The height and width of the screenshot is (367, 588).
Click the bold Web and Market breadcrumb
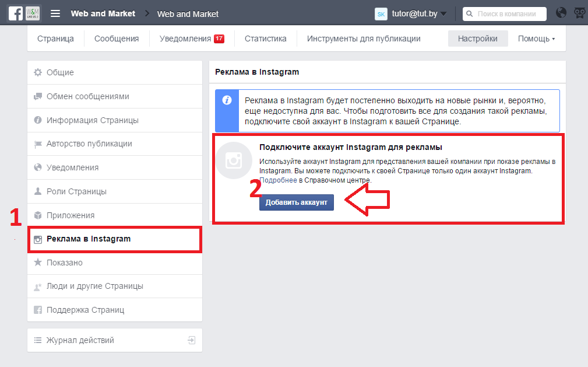[x=103, y=13]
